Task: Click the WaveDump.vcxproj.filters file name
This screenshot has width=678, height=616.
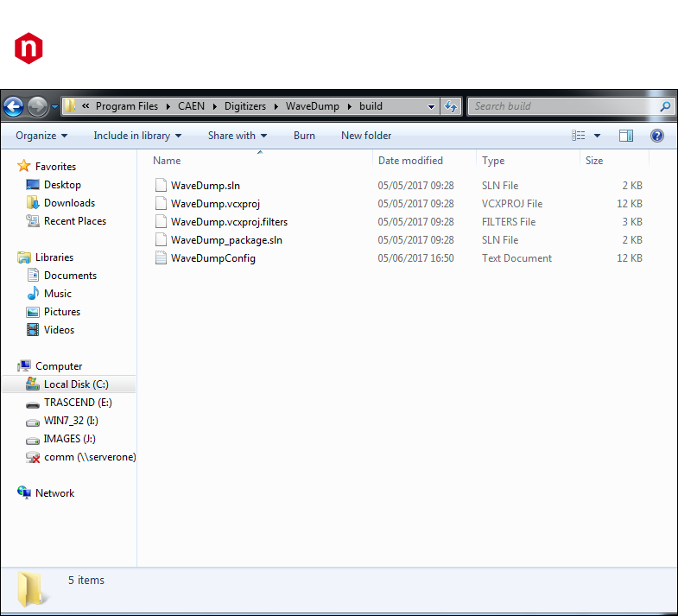Action: pyautogui.click(x=229, y=222)
